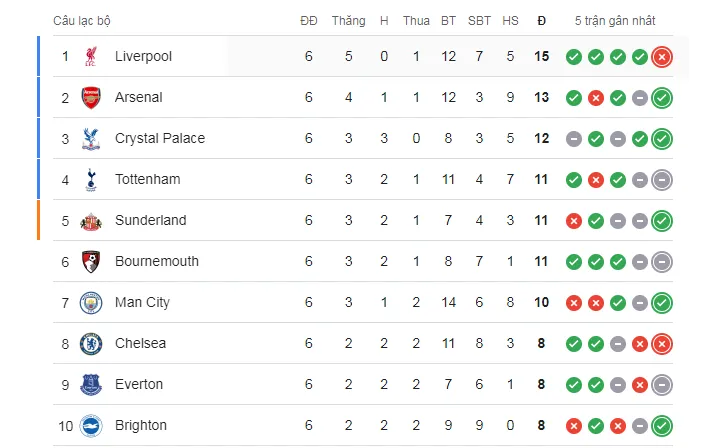Click the Everton club crest icon

[x=91, y=385]
